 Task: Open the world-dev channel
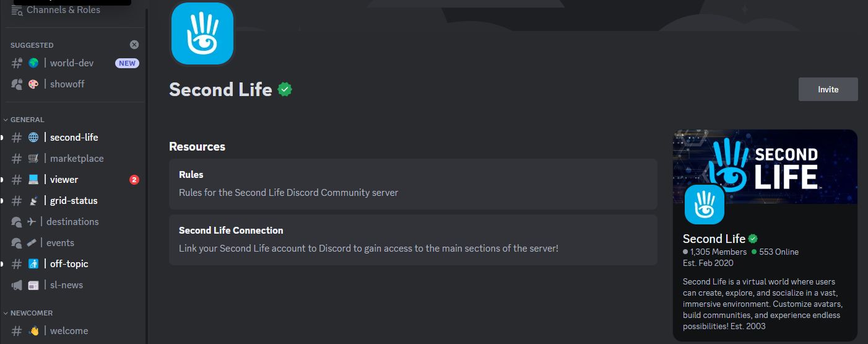point(72,63)
